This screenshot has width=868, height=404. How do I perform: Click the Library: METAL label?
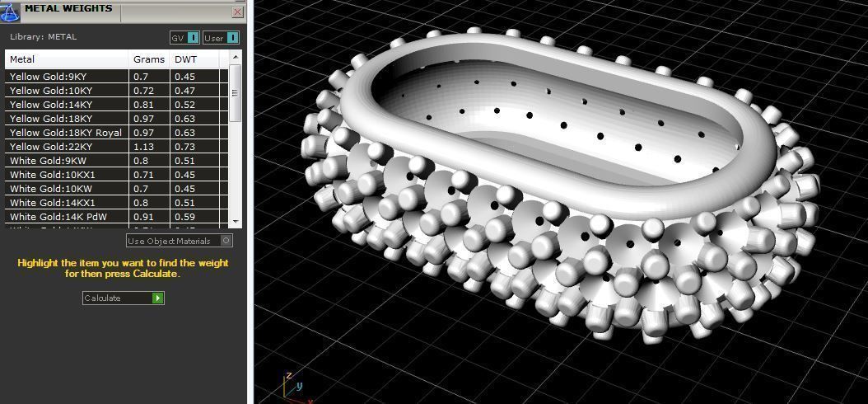coord(43,37)
